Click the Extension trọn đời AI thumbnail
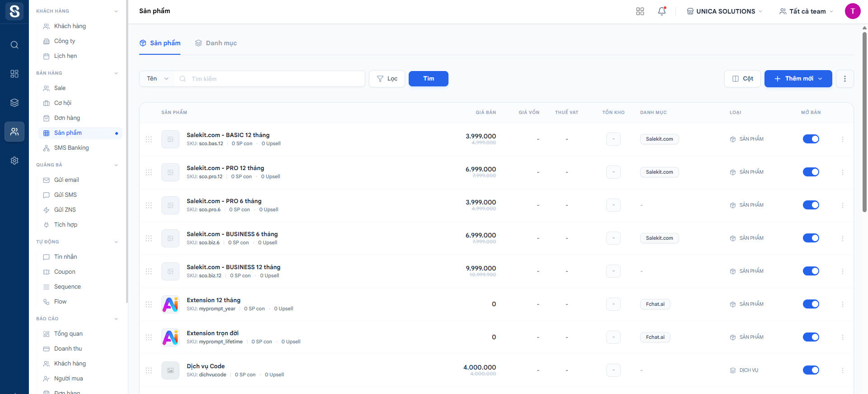The width and height of the screenshot is (868, 394). pos(170,337)
